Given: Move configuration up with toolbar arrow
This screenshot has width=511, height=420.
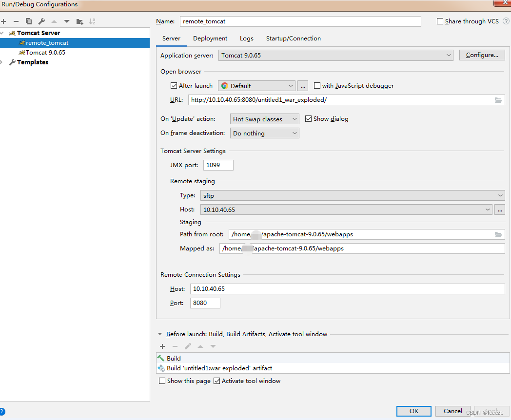Looking at the screenshot, I should (54, 21).
